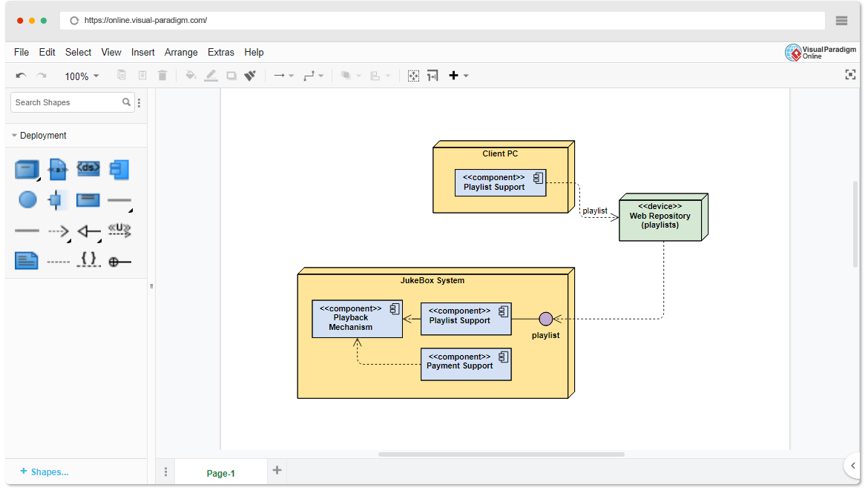Activate the Fit Page toolbar icon
This screenshot has width=868, height=493.
pyautogui.click(x=413, y=75)
